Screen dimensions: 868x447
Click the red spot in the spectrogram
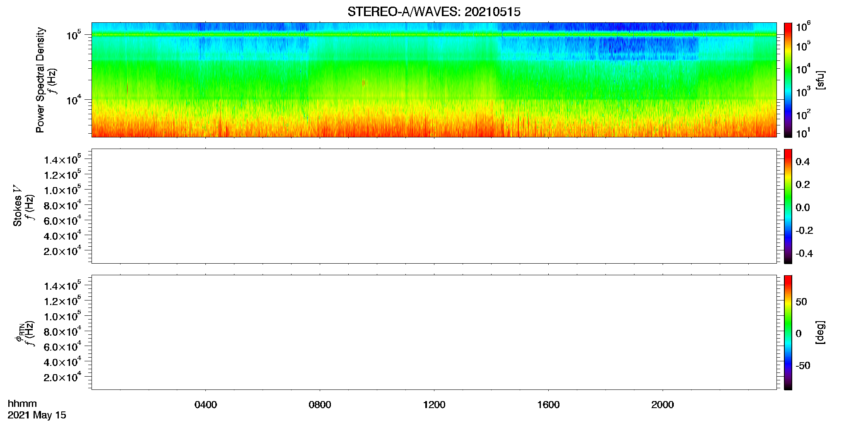(364, 83)
